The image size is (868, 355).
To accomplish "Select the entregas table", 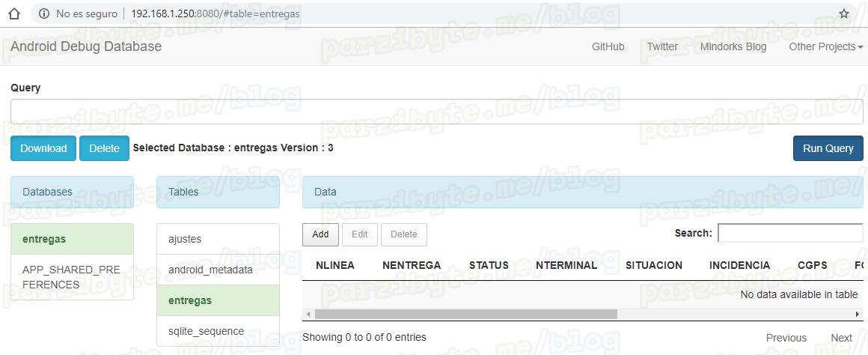I will [x=218, y=301].
